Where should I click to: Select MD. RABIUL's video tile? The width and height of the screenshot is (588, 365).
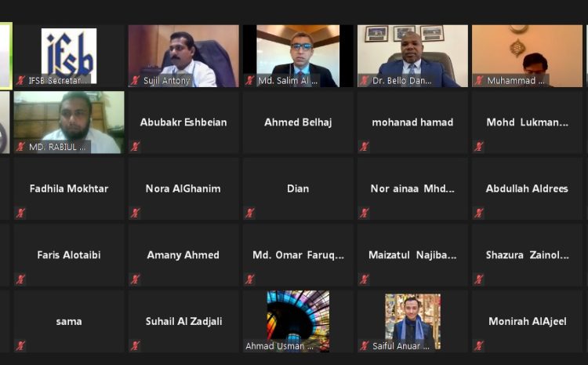(x=69, y=122)
